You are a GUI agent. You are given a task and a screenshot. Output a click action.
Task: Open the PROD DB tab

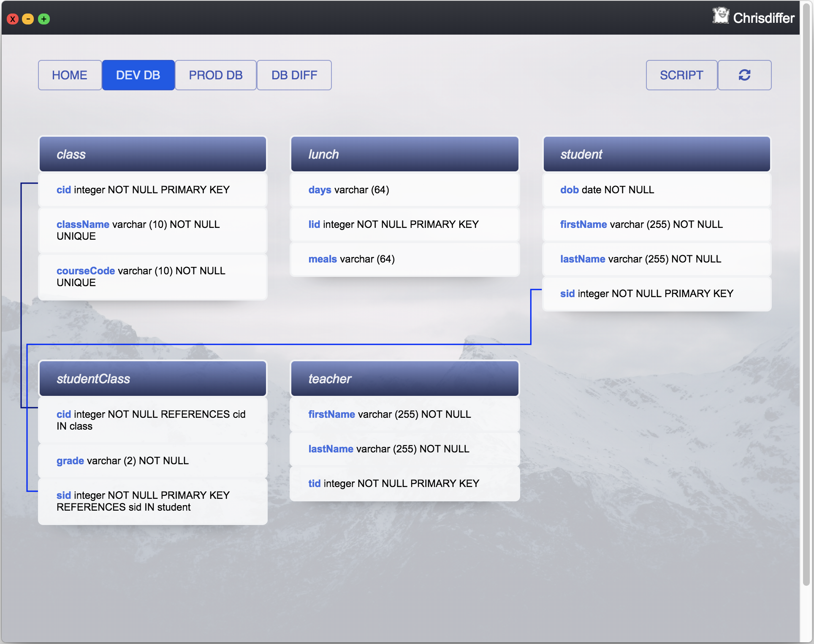(215, 75)
